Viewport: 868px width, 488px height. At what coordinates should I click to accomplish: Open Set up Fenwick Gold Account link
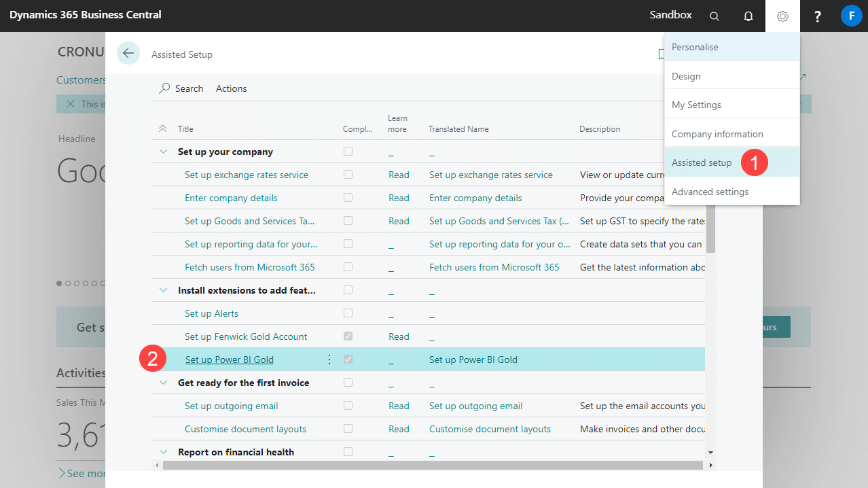[246, 336]
